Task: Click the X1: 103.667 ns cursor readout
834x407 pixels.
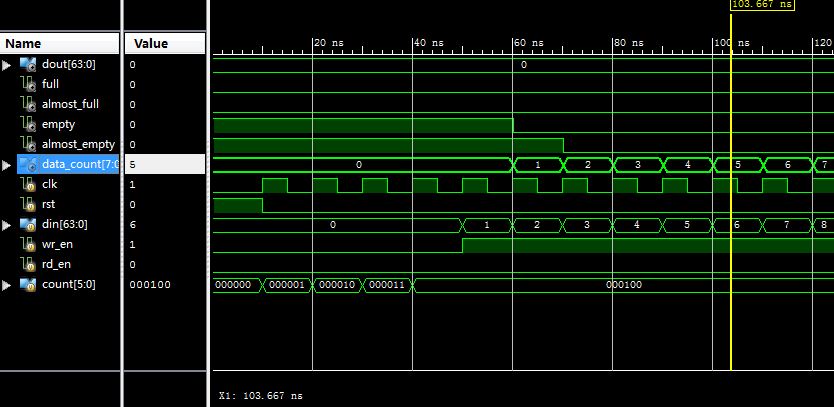Action: tap(261, 396)
